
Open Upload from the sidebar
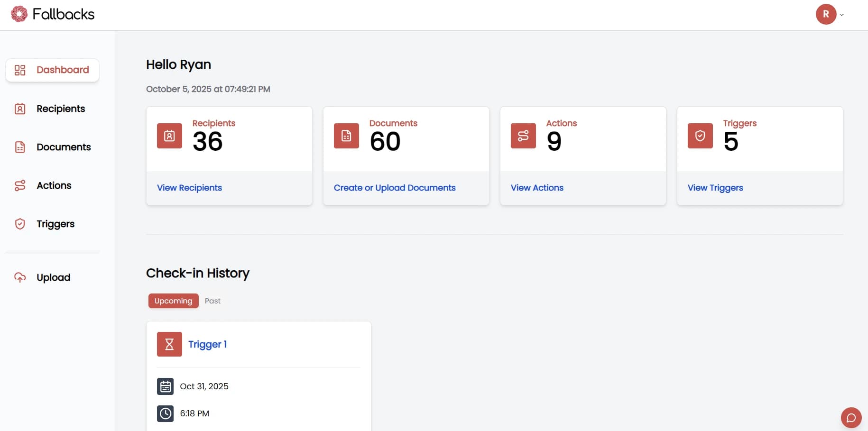pos(52,278)
